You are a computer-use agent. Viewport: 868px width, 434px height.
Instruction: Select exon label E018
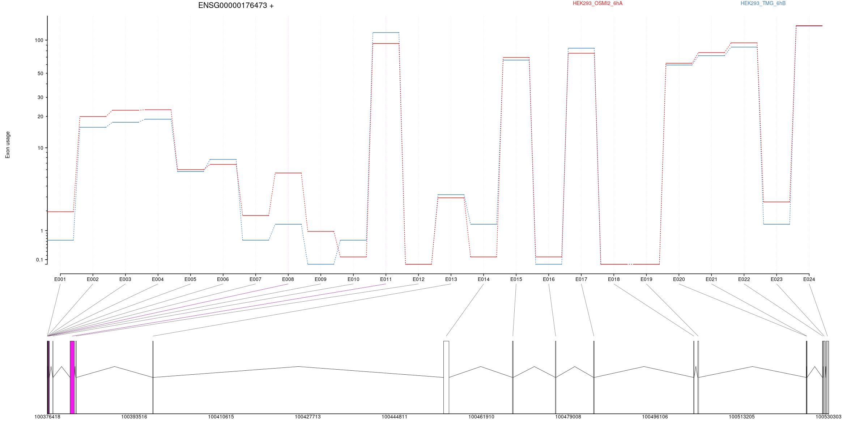point(614,279)
